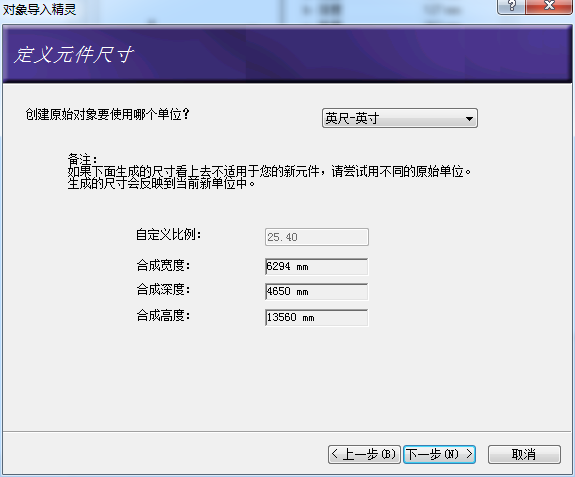575x477 pixels.
Task: Click the 自定义比例 field showing 25.40
Action: click(317, 237)
